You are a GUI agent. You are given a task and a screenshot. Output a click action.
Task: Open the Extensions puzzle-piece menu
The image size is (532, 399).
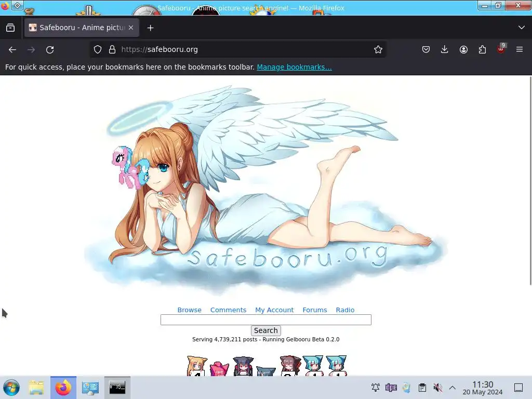click(482, 49)
